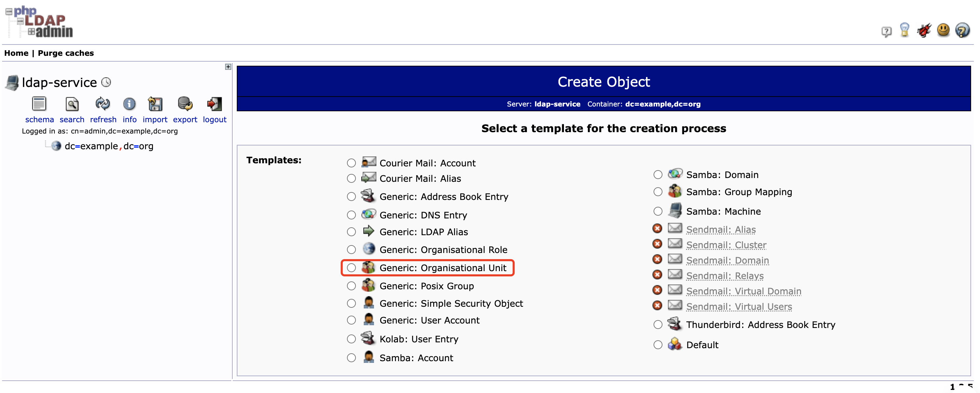Click the smiley donate icon
The width and height of the screenshot is (980, 393).
pyautogui.click(x=943, y=30)
